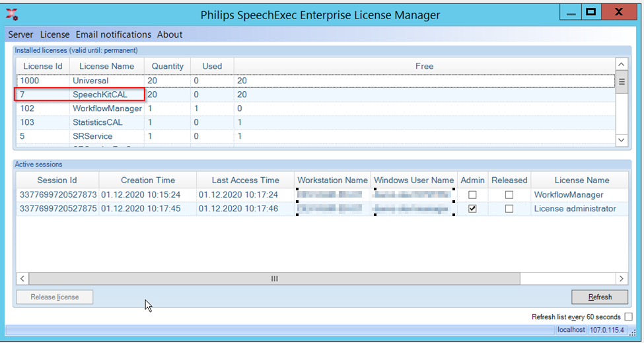
Task: Select session 3377699720527875 row
Action: point(322,209)
